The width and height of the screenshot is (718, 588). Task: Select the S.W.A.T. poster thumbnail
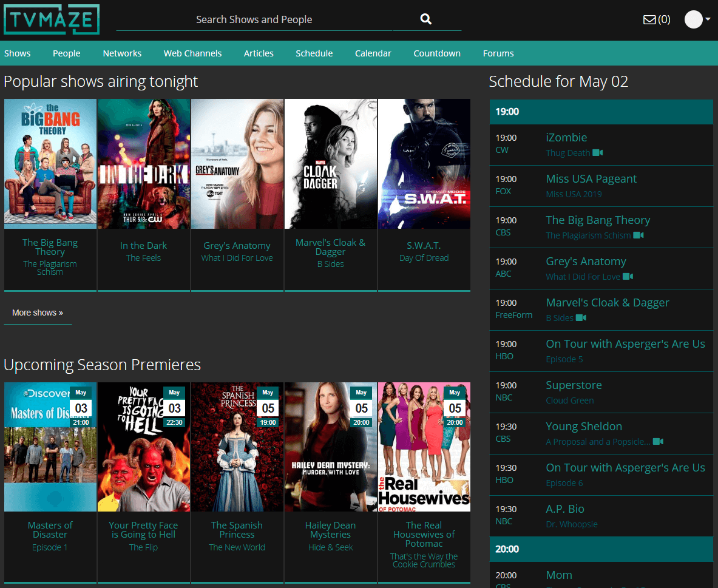click(x=424, y=164)
